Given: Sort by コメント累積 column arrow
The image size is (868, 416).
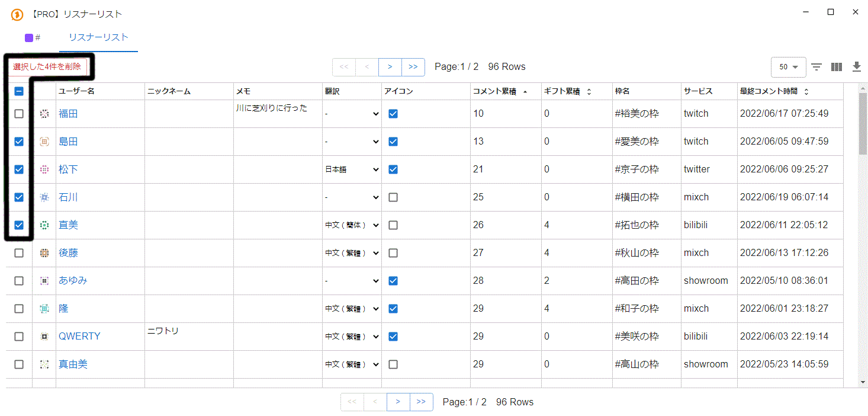Looking at the screenshot, I should coord(525,92).
